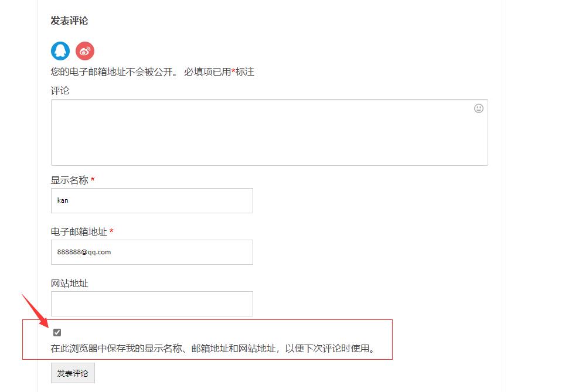Focus the email field showing 888888@qq.com
572x392 pixels.
(x=151, y=252)
